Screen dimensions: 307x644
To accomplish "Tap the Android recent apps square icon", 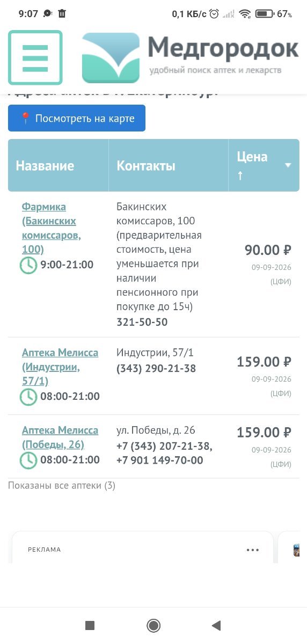I will point(90,625).
